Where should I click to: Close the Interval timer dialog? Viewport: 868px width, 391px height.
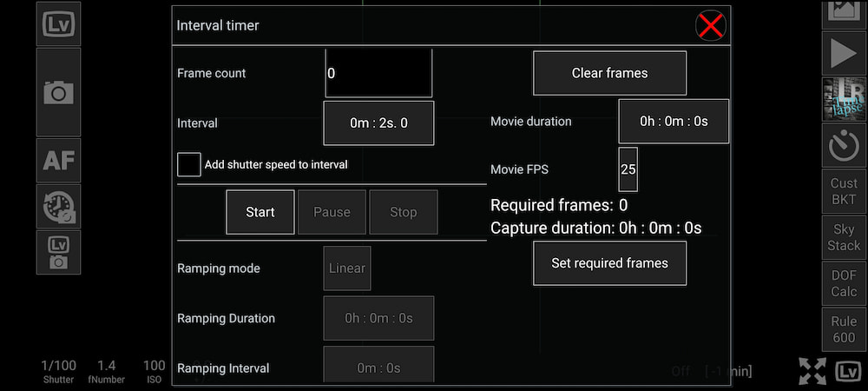[711, 26]
